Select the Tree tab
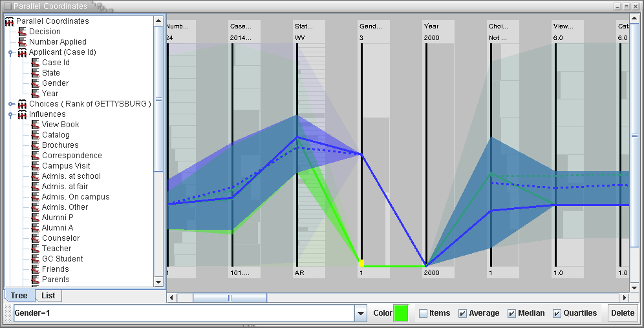The height and width of the screenshot is (328, 644). [x=19, y=296]
